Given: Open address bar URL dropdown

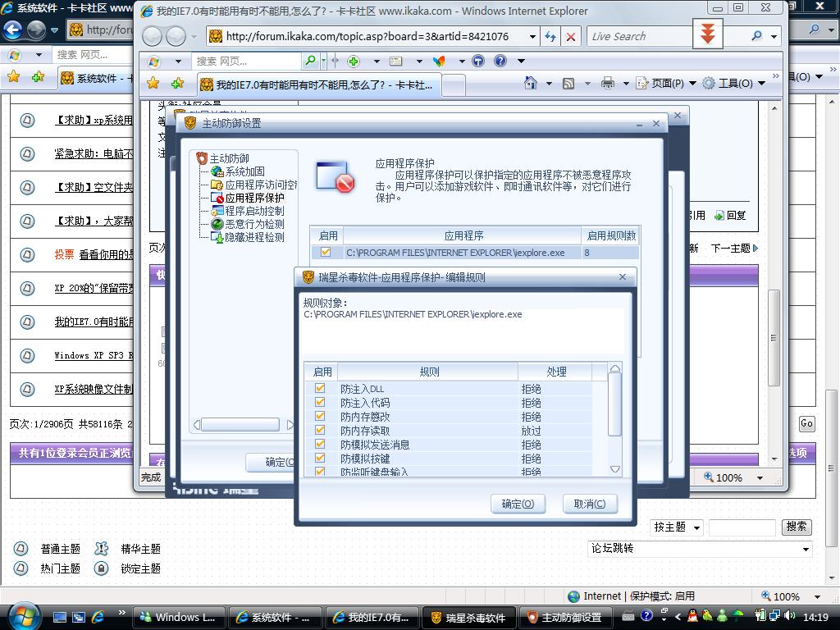Looking at the screenshot, I should click(x=532, y=36).
